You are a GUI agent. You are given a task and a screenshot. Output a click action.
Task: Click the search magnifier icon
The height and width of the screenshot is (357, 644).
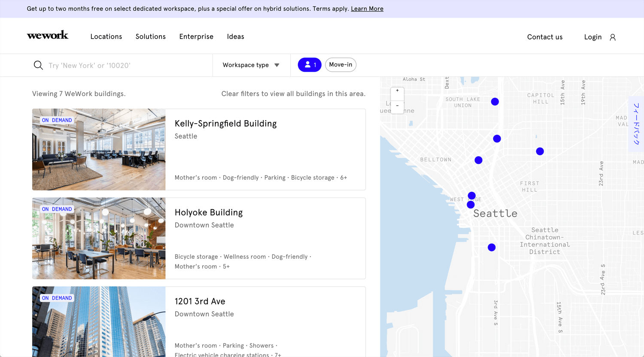click(x=38, y=65)
